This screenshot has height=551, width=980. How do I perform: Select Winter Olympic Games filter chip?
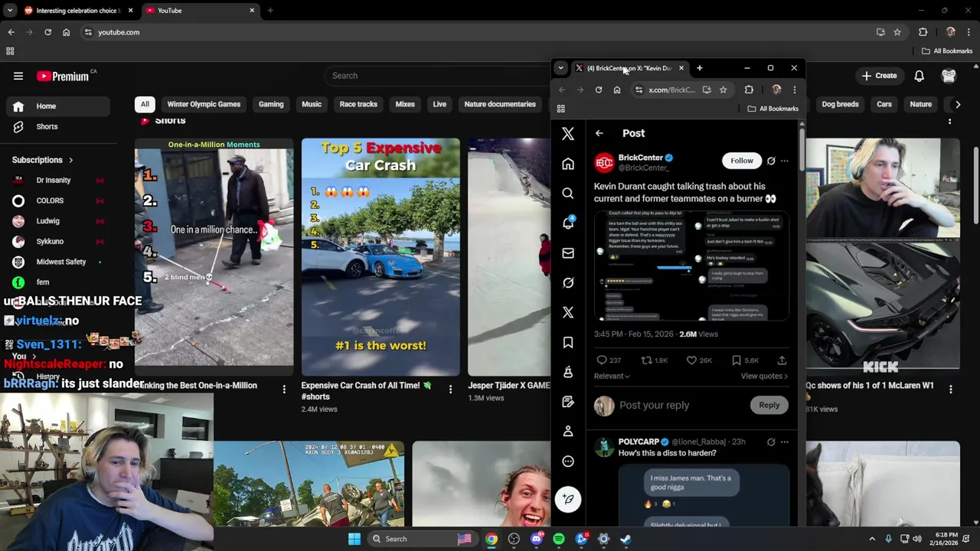(204, 104)
